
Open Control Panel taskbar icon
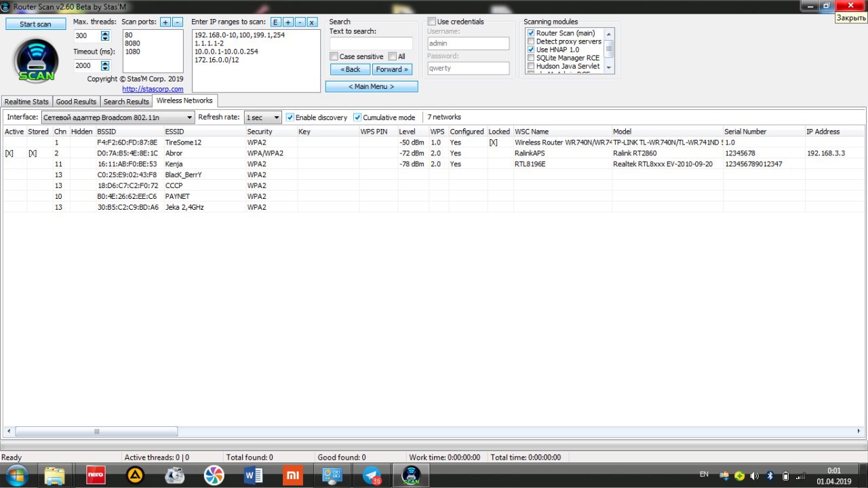[332, 475]
